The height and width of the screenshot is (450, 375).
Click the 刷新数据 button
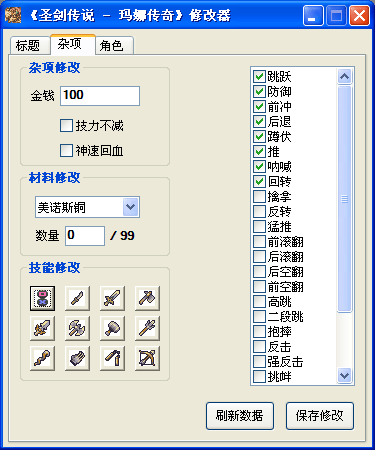pyautogui.click(x=240, y=416)
